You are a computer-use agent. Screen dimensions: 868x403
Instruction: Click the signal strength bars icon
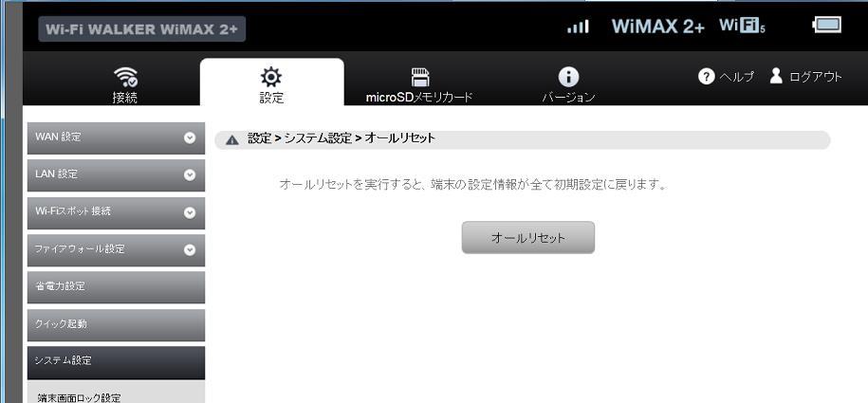click(578, 26)
